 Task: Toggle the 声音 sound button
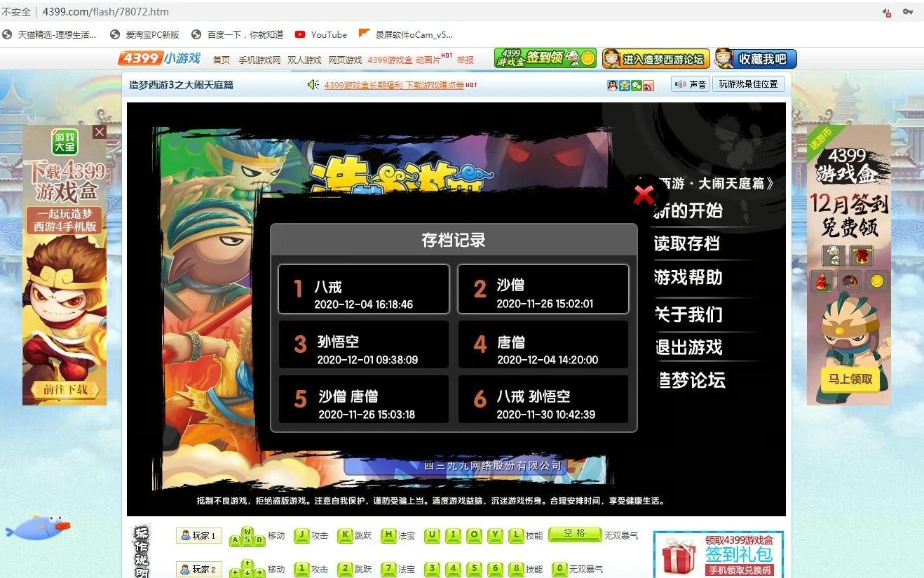click(x=690, y=84)
